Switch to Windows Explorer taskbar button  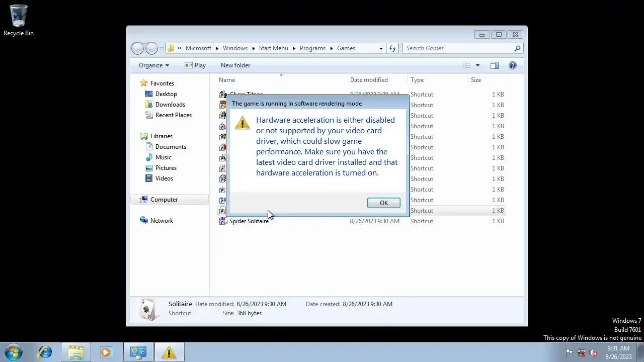click(x=76, y=352)
